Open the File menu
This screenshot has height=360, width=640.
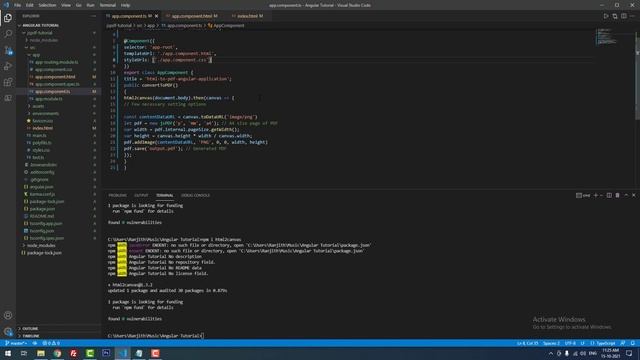tap(17, 5)
